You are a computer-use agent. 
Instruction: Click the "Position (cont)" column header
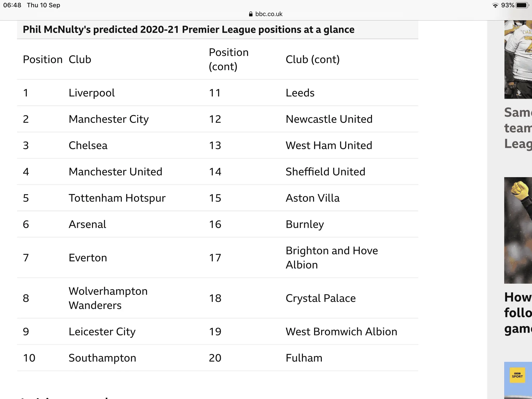(x=229, y=59)
